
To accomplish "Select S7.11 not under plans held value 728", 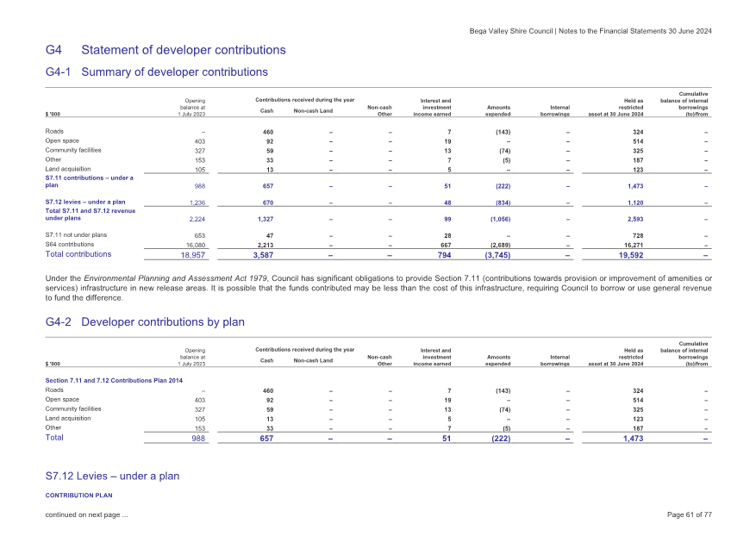I will [x=638, y=236].
